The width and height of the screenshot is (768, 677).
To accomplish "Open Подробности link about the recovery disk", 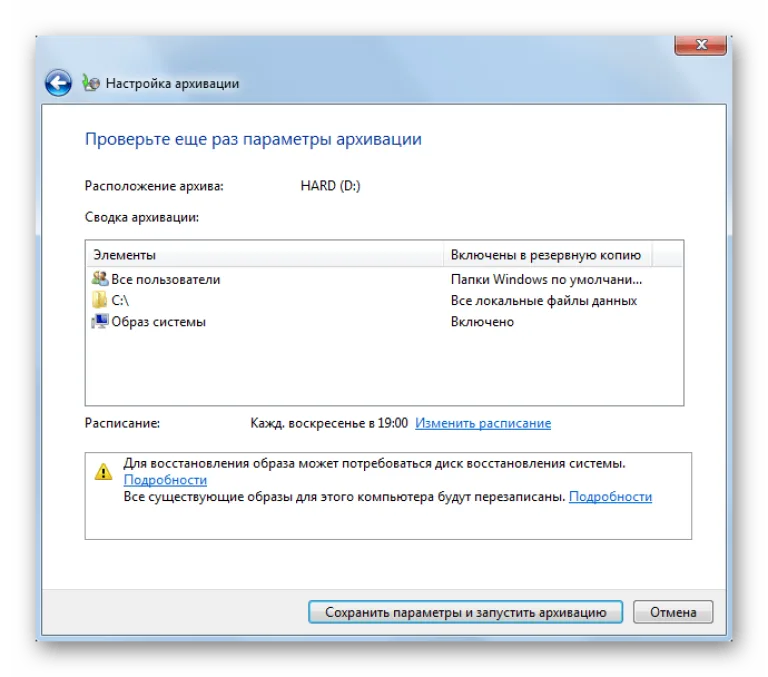I will click(165, 480).
